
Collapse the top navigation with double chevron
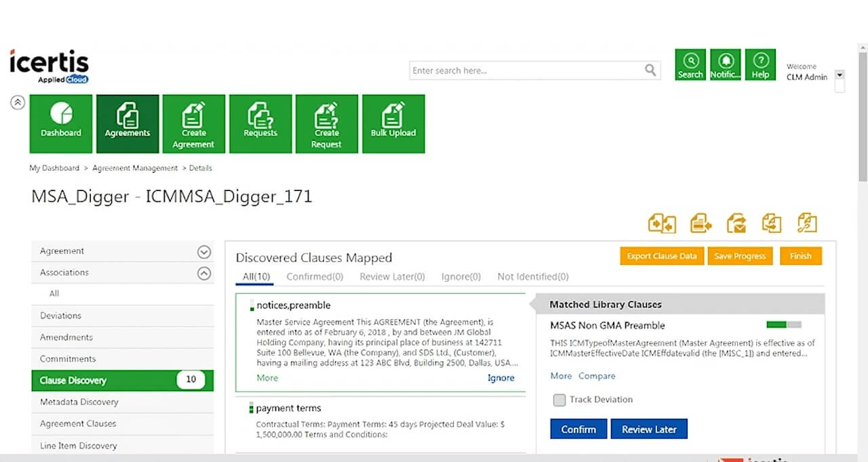[x=18, y=102]
